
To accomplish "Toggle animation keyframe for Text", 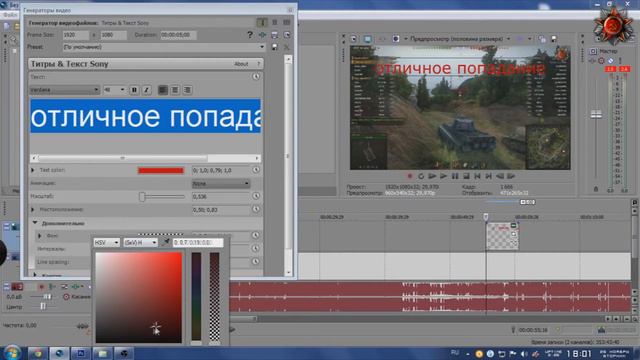I will 256,77.
